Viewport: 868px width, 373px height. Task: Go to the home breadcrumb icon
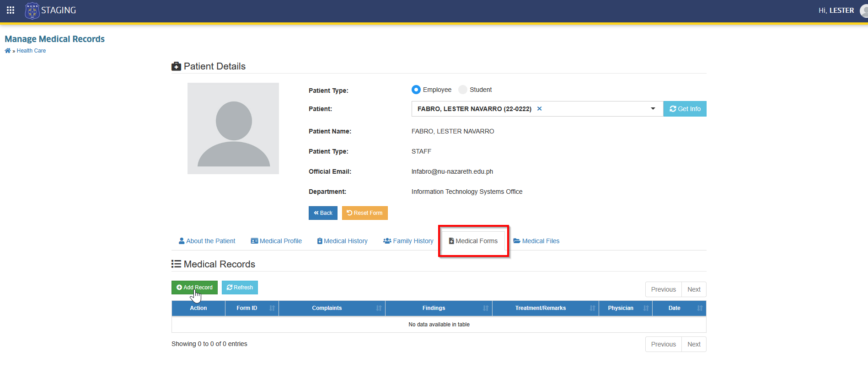point(8,51)
